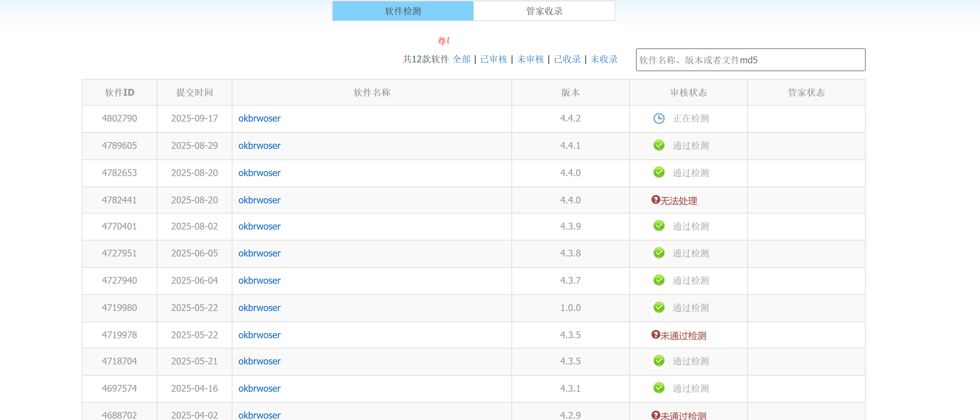
Task: Filter list by 已审核
Action: (x=493, y=59)
